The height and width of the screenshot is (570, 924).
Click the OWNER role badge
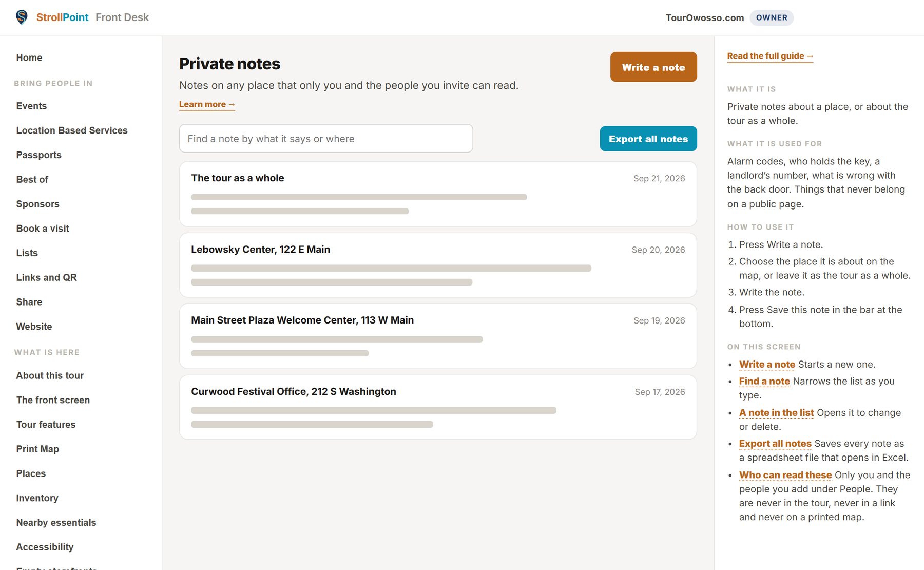pyautogui.click(x=772, y=17)
